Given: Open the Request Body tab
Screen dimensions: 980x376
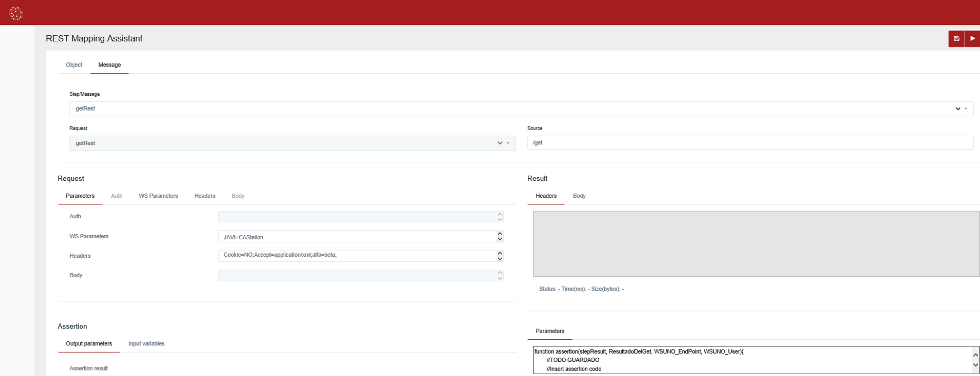Looking at the screenshot, I should [x=238, y=196].
